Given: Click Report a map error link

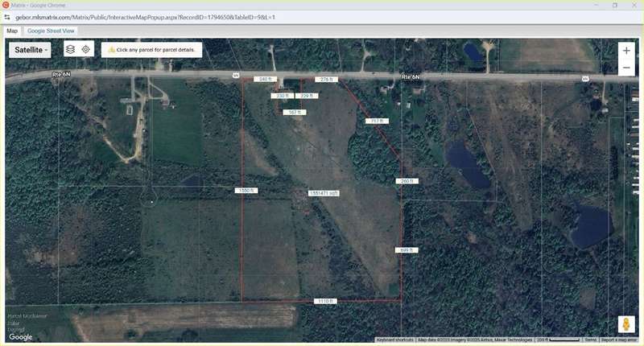Looking at the screenshot, I should pyautogui.click(x=621, y=340).
